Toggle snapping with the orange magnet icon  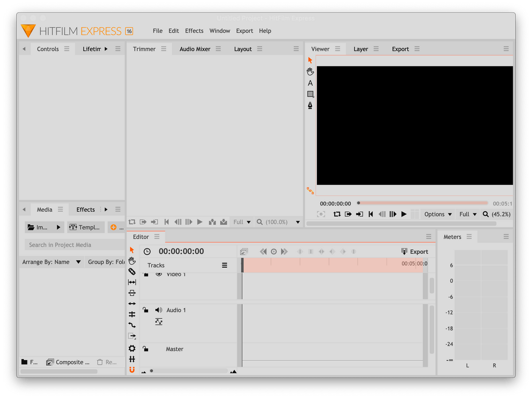coord(132,370)
